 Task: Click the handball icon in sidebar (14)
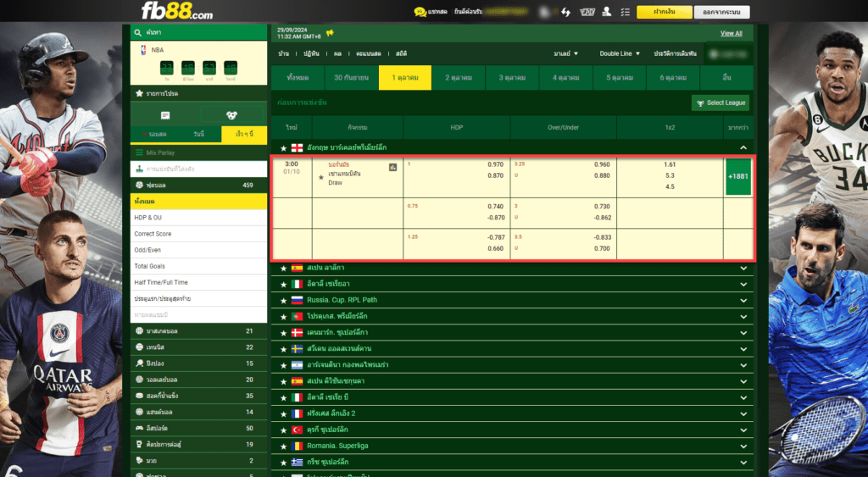click(x=140, y=412)
